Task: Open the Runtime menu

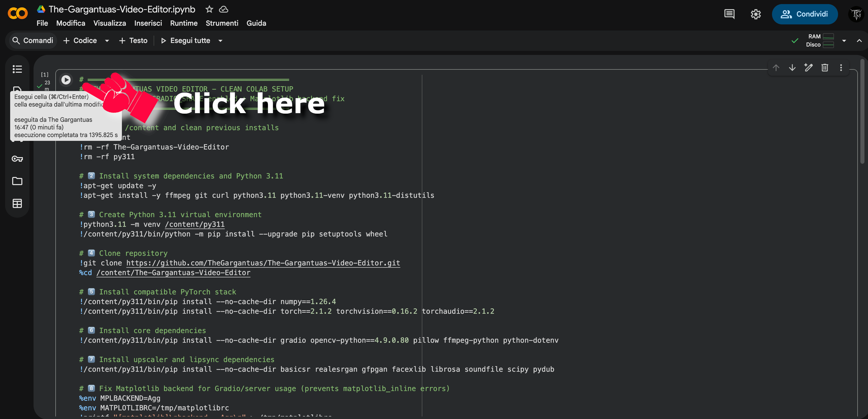Action: pyautogui.click(x=184, y=23)
